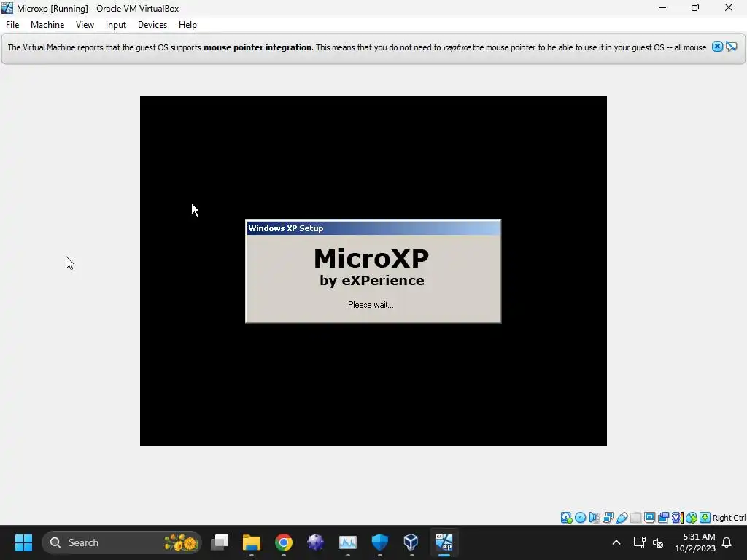Open the purple spiky ball app in taskbar
Screen dimensions: 747x560
[315, 542]
